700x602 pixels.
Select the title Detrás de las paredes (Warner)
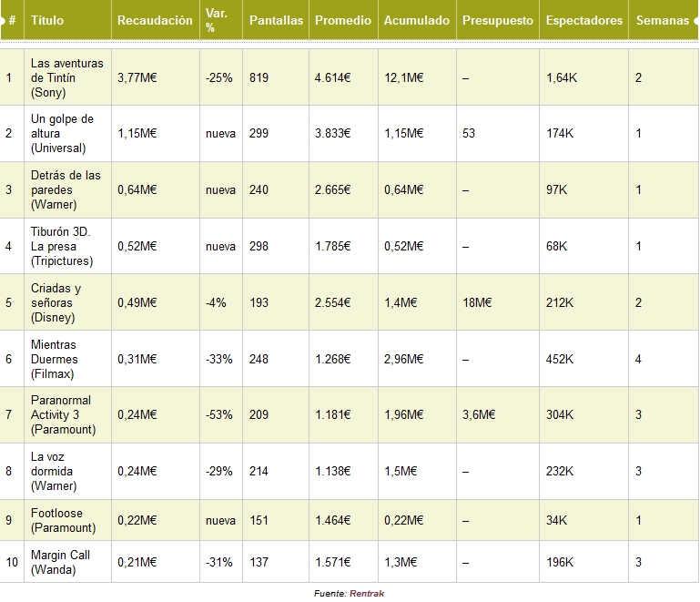pyautogui.click(x=66, y=189)
